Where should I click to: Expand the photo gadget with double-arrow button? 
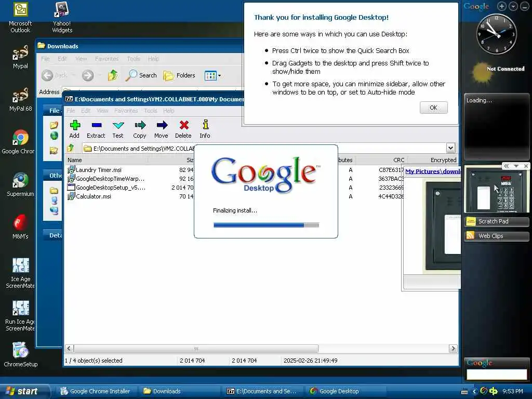click(x=506, y=166)
